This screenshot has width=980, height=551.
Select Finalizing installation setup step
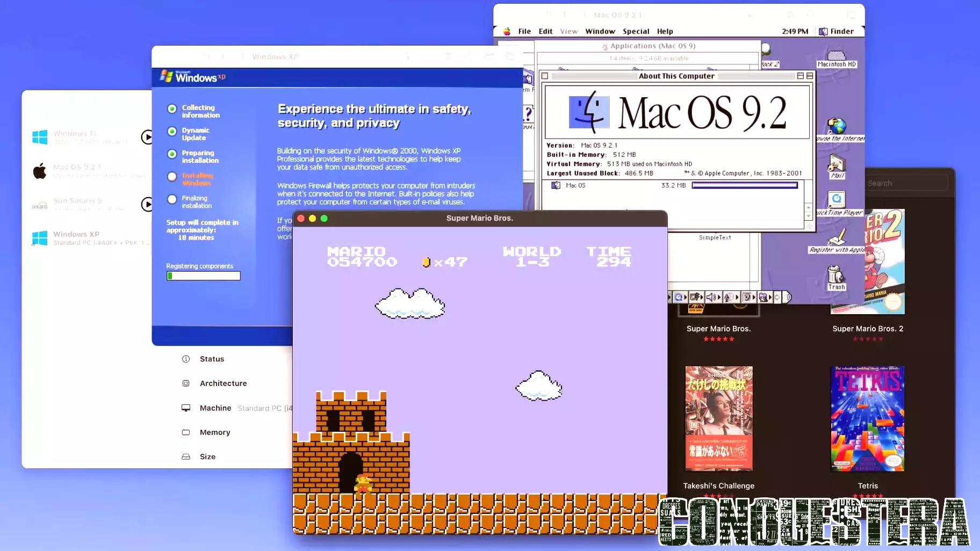[190, 201]
